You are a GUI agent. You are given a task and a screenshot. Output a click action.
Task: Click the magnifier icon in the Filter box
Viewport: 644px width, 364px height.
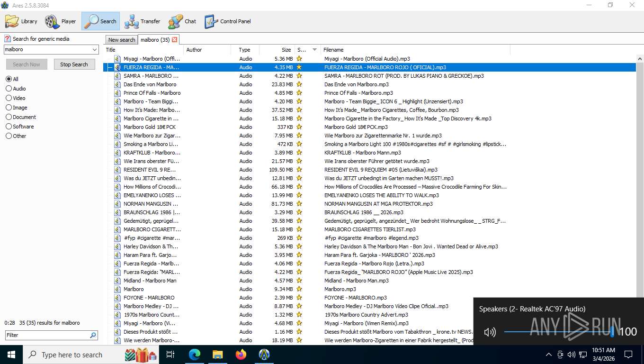pos(93,335)
